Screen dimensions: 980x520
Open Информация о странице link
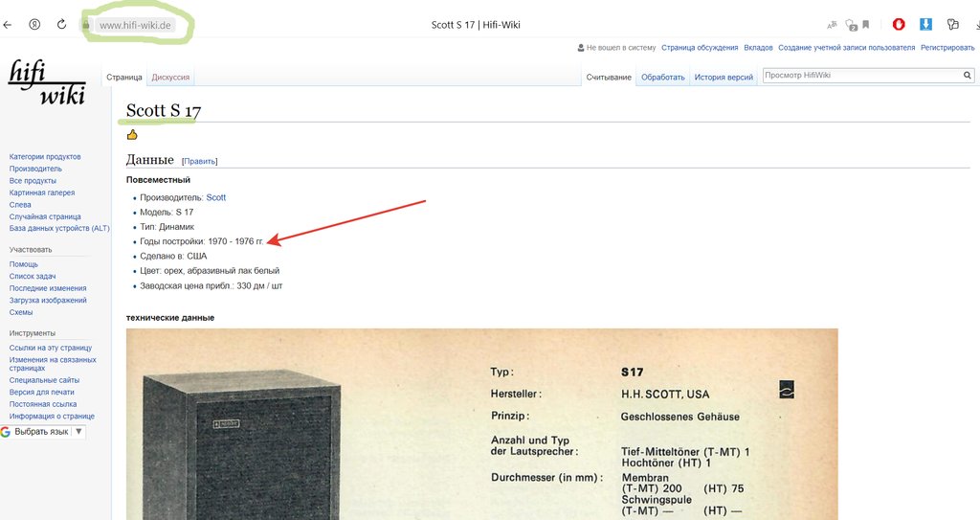tap(52, 417)
